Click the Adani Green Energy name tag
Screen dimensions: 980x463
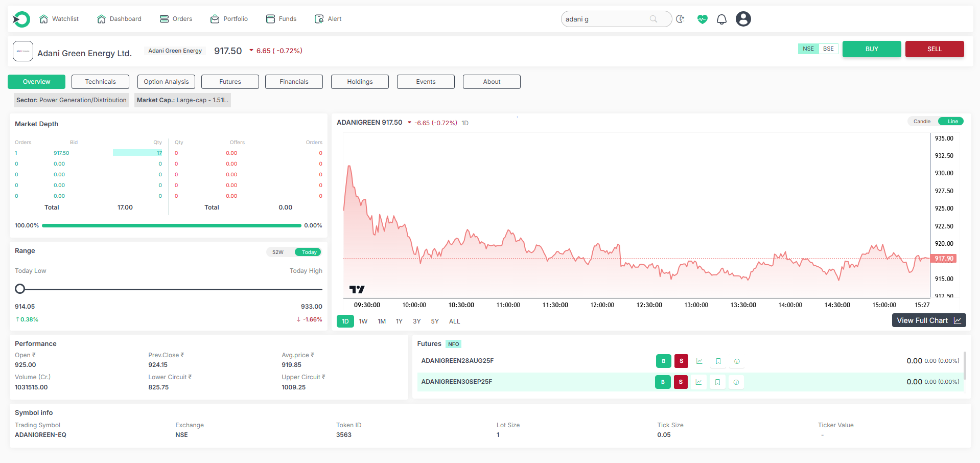coord(175,51)
